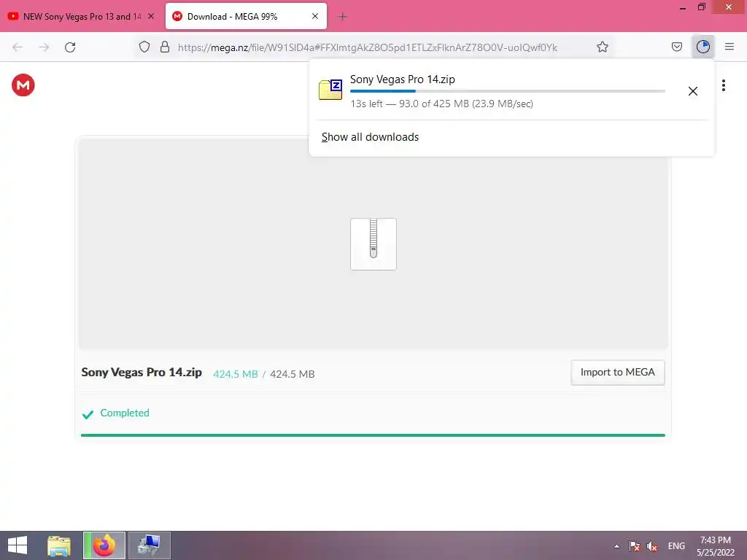Close the Download - MEGA tab
Viewport: 747px width, 560px height.
pos(315,16)
